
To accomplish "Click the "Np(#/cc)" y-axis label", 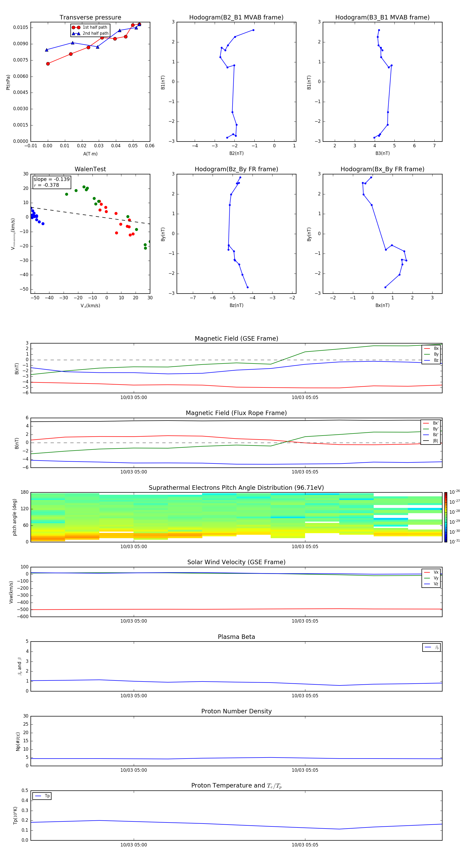I will click(x=18, y=742).
